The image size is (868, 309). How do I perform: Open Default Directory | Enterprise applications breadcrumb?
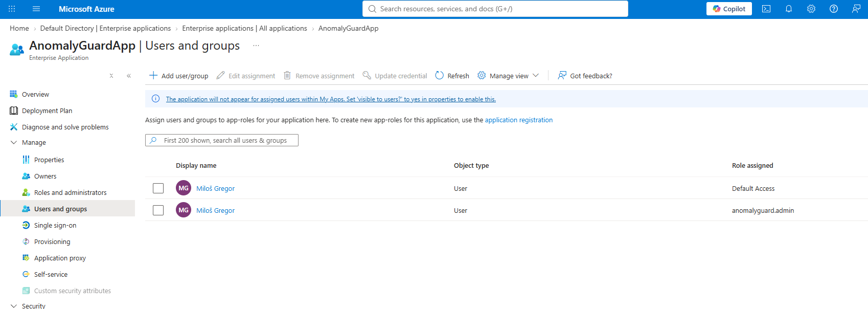pyautogui.click(x=105, y=28)
